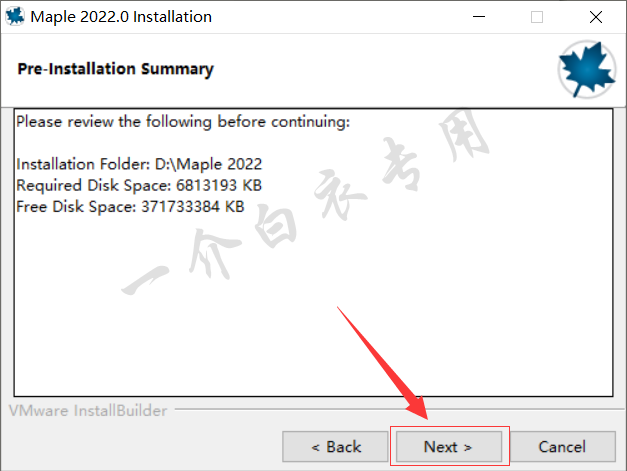Minimize the Maple installation window
This screenshot has width=627, height=471.
point(479,17)
